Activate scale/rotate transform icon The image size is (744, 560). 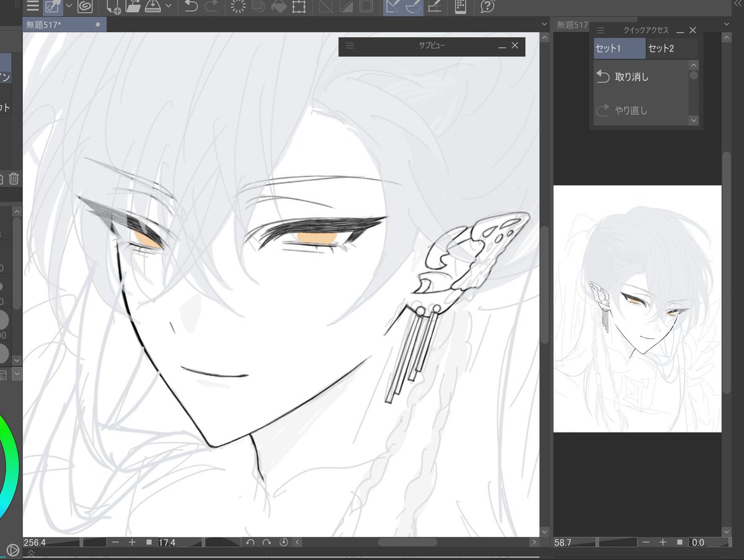[x=299, y=7]
